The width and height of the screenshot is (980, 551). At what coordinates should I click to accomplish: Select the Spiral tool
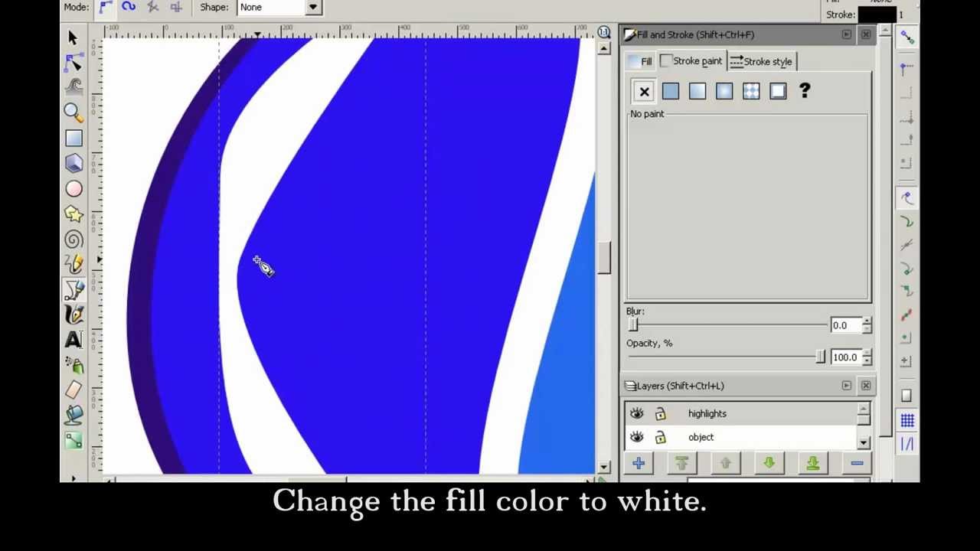(73, 240)
